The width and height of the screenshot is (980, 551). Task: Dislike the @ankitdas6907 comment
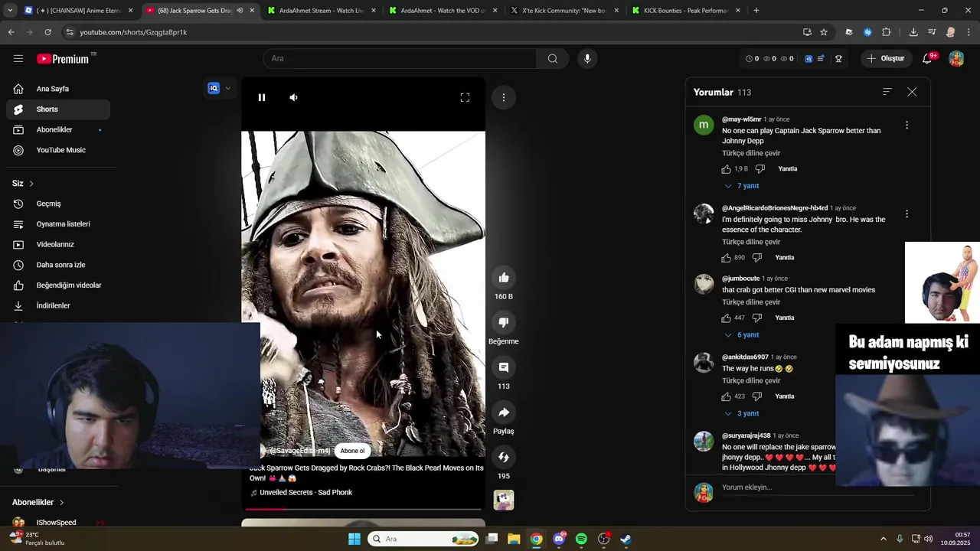point(757,396)
